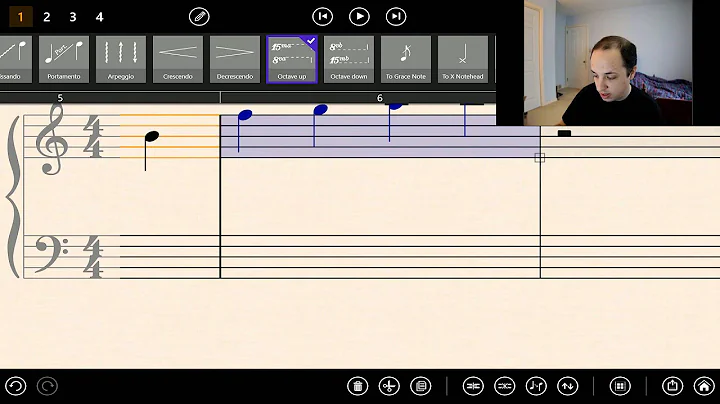
Task: Convert the selection with To Grace Note
Action: (405, 60)
